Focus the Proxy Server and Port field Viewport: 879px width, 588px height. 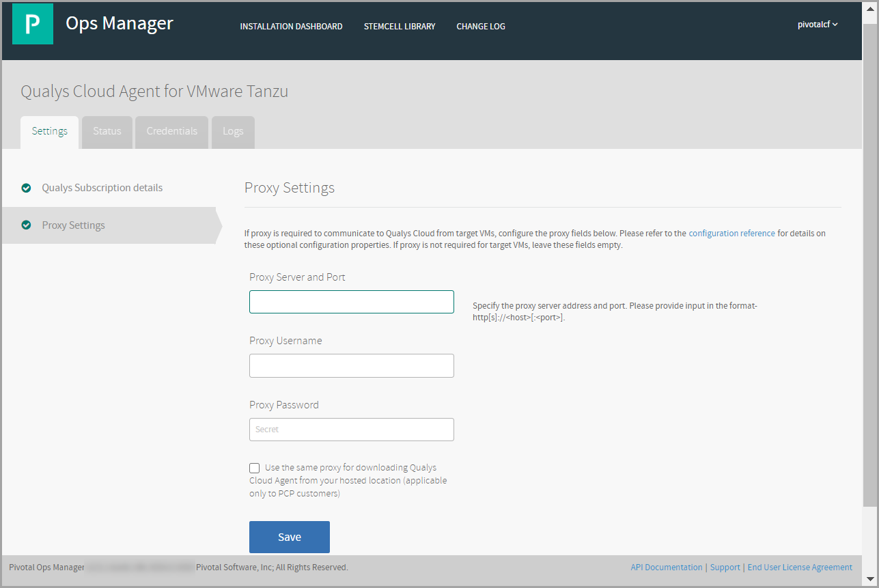352,302
